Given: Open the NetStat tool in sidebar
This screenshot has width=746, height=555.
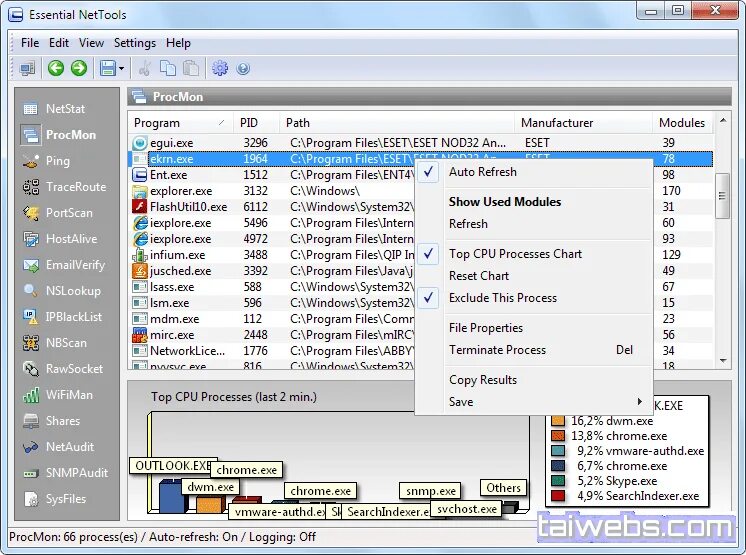Looking at the screenshot, I should (54, 109).
